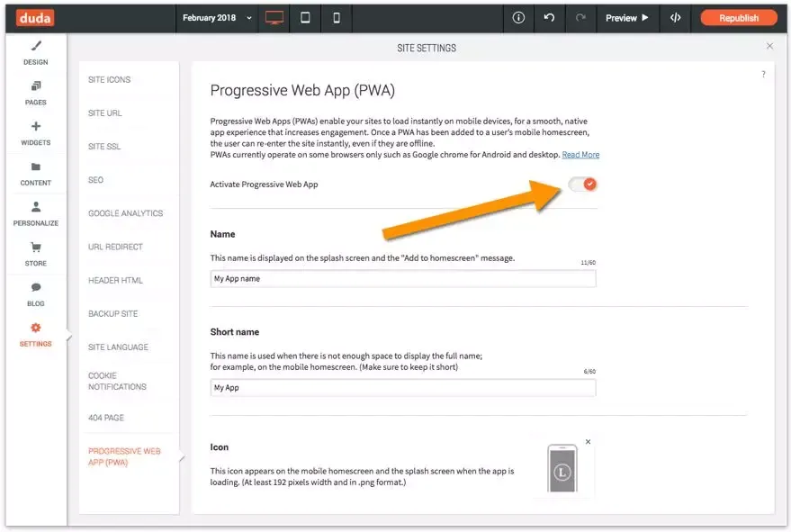This screenshot has width=791, height=532.
Task: Open the help question mark
Action: point(763,74)
